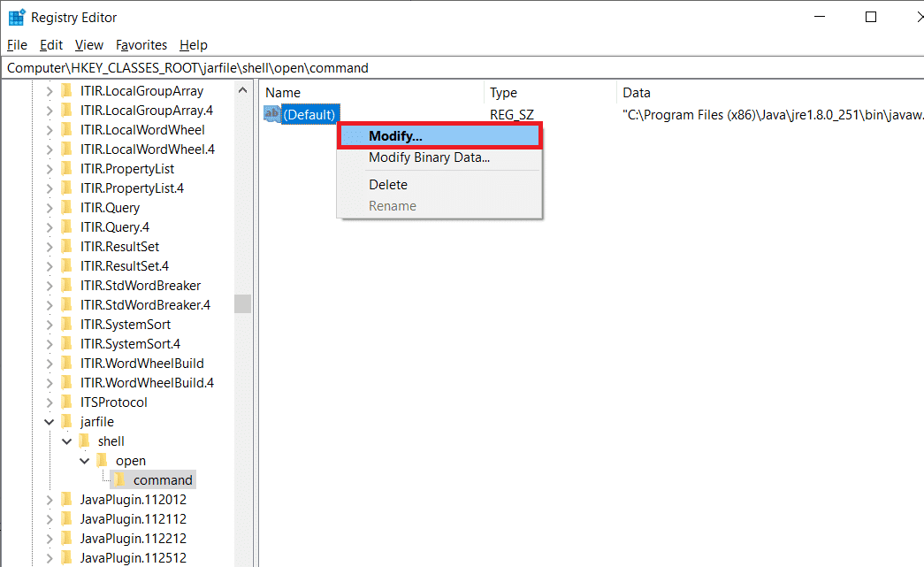Click folder icon next to ITIR.WordWheelBuild
The image size is (924, 567).
[x=67, y=363]
